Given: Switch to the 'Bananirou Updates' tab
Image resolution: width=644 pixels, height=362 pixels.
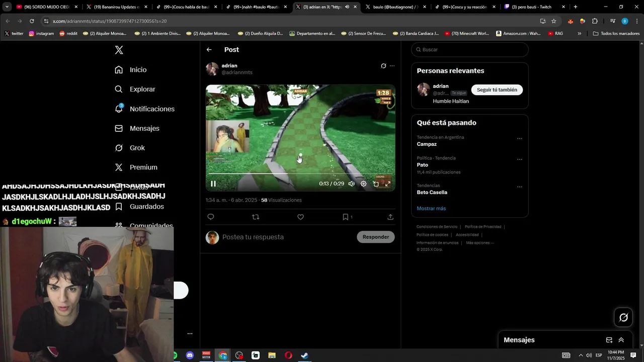Looking at the screenshot, I should coord(116,7).
